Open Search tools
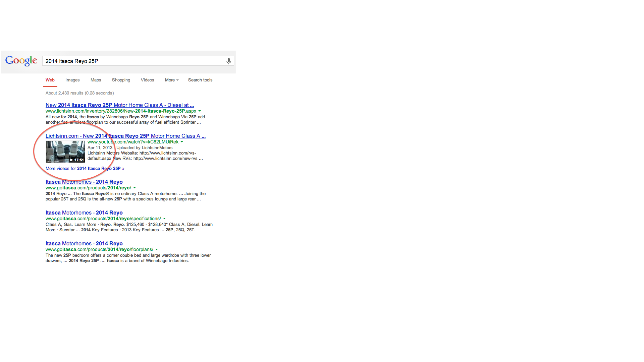Screen dimensions: 644x362 click(x=200, y=80)
